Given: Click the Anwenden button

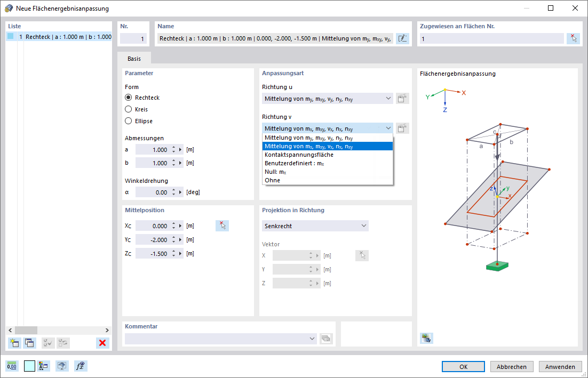Looking at the screenshot, I should (560, 366).
